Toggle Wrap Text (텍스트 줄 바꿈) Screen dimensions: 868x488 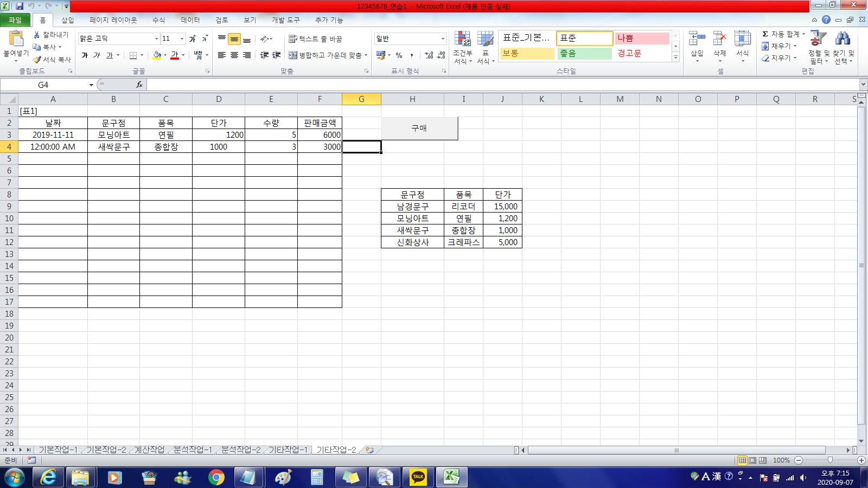(315, 39)
